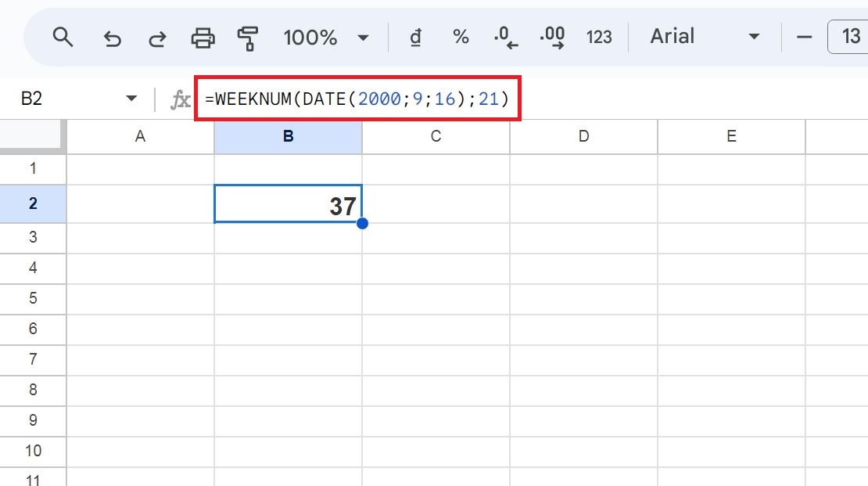Image resolution: width=868 pixels, height=486 pixels.
Task: Open the 123 more formats menu
Action: [599, 37]
